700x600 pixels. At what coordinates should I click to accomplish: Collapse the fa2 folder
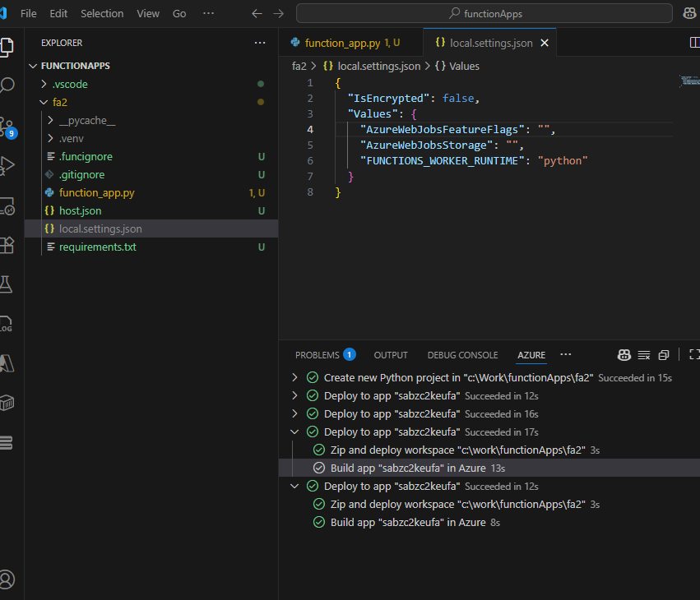pyautogui.click(x=44, y=102)
